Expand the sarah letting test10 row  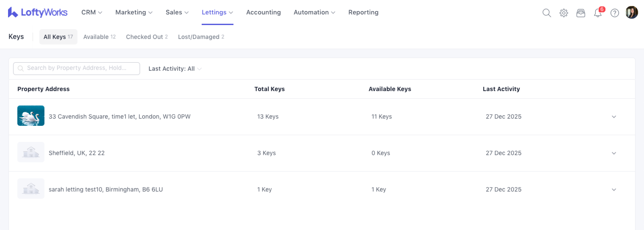click(614, 189)
